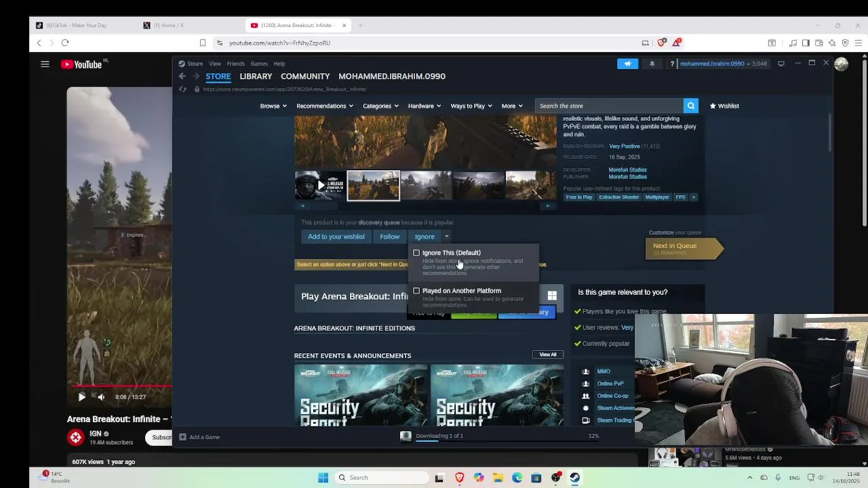Viewport: 868px width, 488px height.
Task: Click the Steam store search magnifier button
Action: [691, 106]
